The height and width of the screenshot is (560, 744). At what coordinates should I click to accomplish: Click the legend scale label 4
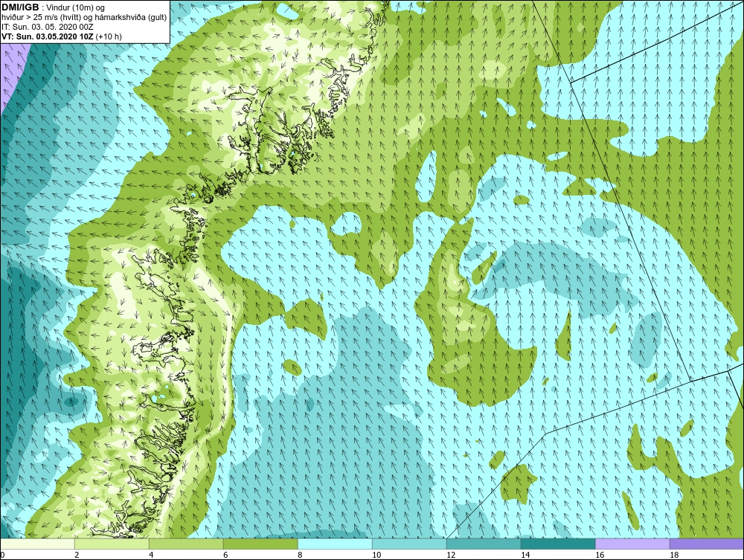coord(151,555)
